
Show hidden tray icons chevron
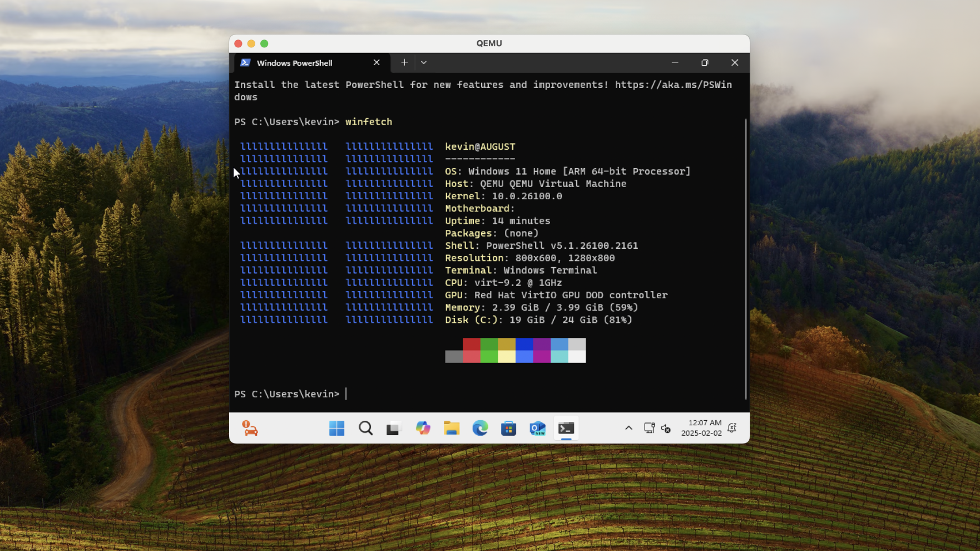628,428
